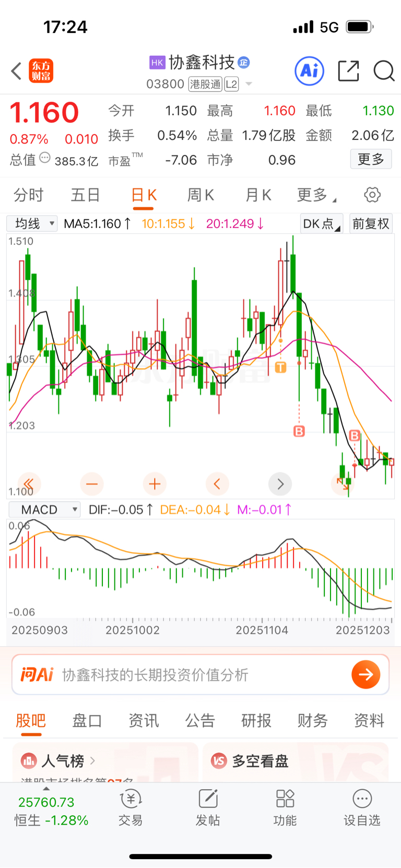Jump to earliest data with double-left arrows
401x868 pixels.
point(29,484)
